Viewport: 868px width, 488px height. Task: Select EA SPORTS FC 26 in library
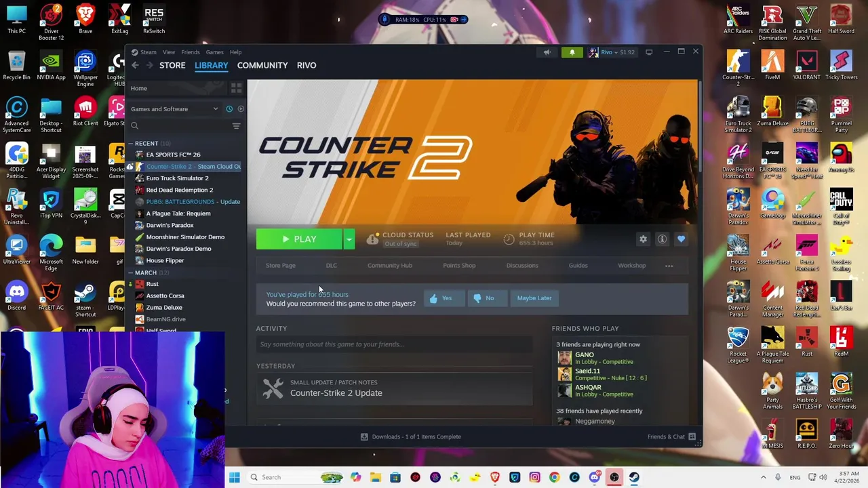click(173, 155)
